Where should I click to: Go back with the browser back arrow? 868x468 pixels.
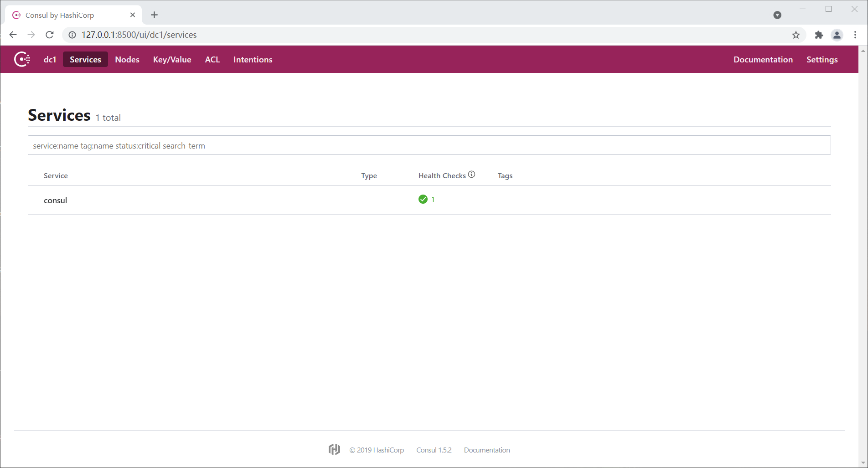[x=13, y=35]
